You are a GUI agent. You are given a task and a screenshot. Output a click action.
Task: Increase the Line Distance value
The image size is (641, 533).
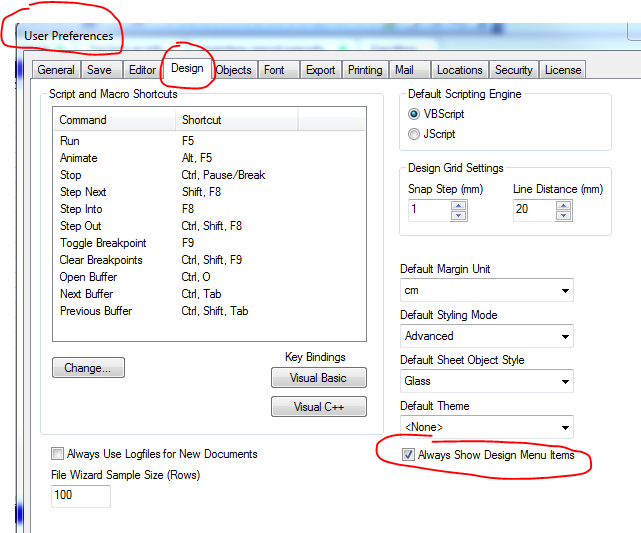click(x=564, y=206)
